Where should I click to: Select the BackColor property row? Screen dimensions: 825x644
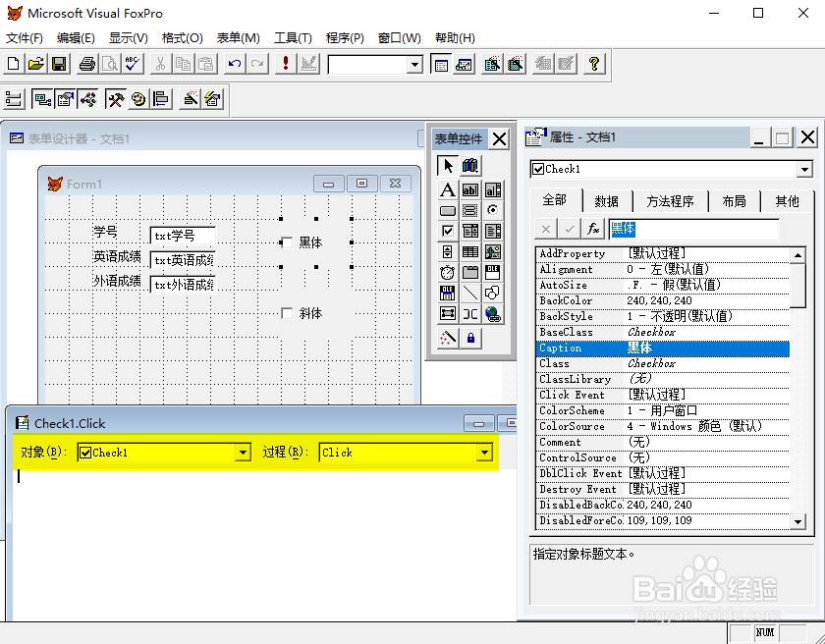[663, 300]
